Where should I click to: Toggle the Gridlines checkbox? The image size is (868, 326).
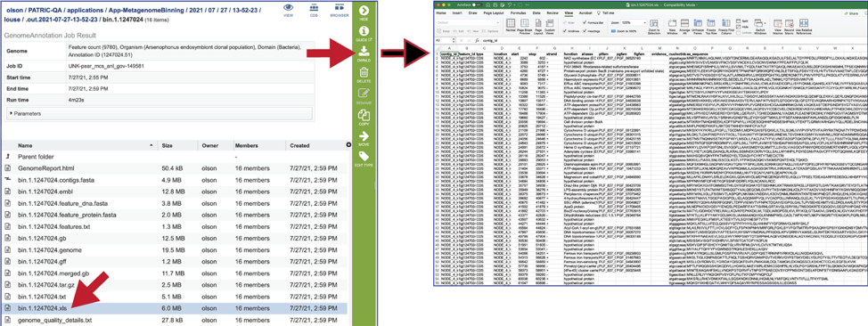pyautogui.click(x=566, y=31)
